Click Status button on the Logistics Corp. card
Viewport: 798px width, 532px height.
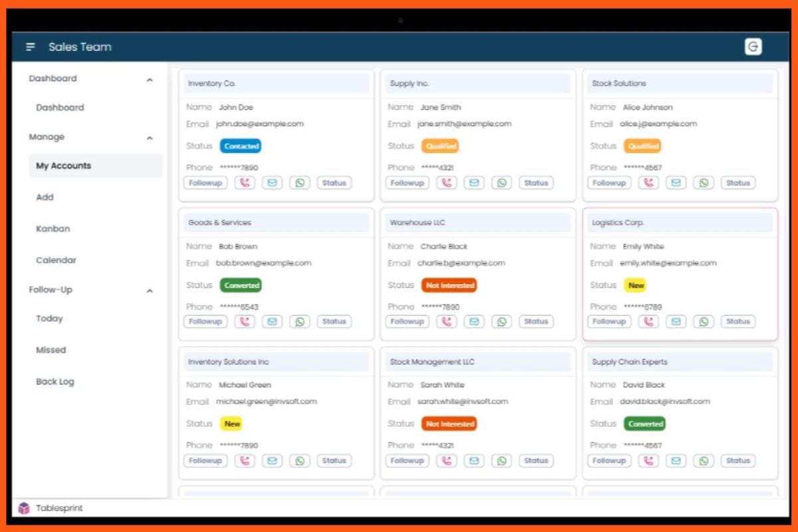pyautogui.click(x=738, y=322)
